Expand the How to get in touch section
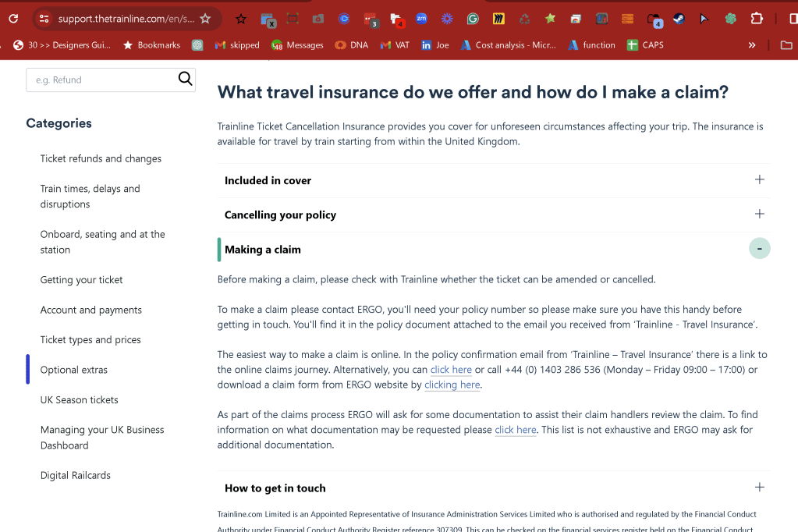The image size is (798, 532). pyautogui.click(x=759, y=488)
